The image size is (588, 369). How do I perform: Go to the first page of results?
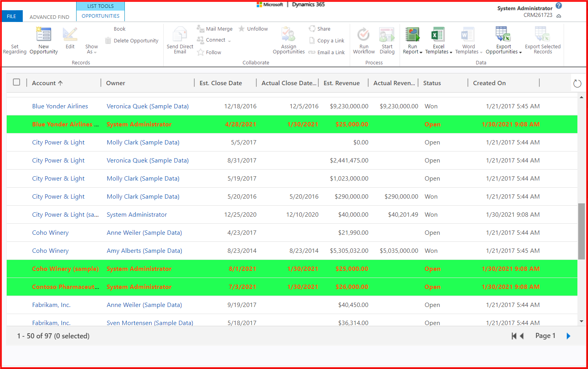tap(514, 336)
